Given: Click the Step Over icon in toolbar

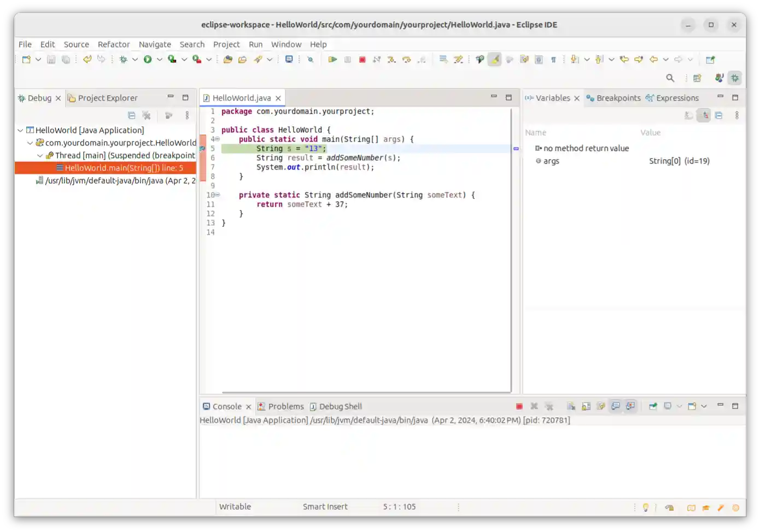Looking at the screenshot, I should (406, 59).
